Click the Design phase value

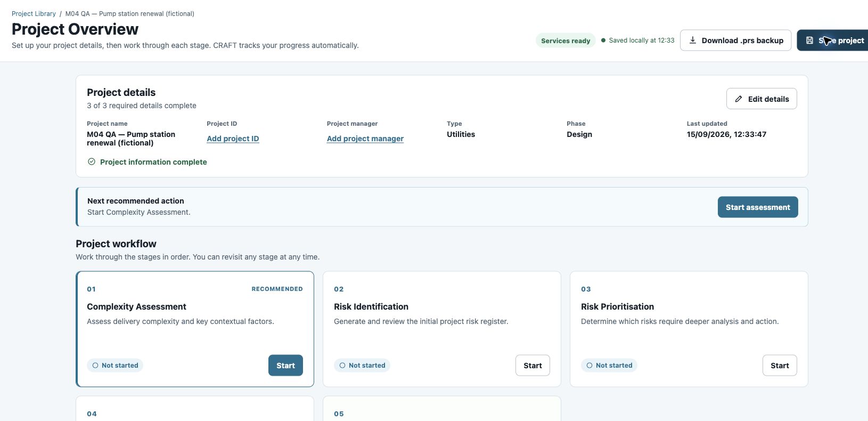tap(579, 134)
